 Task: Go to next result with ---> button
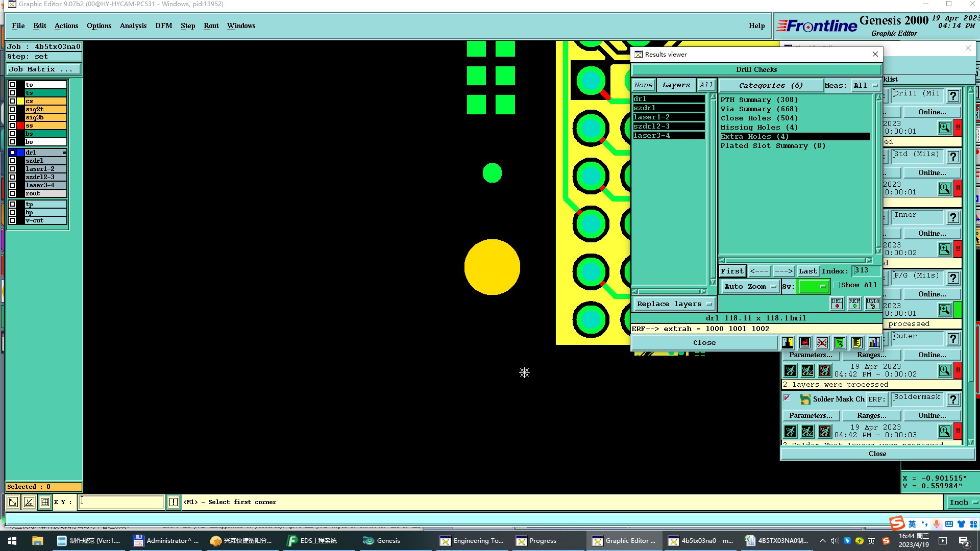point(783,271)
